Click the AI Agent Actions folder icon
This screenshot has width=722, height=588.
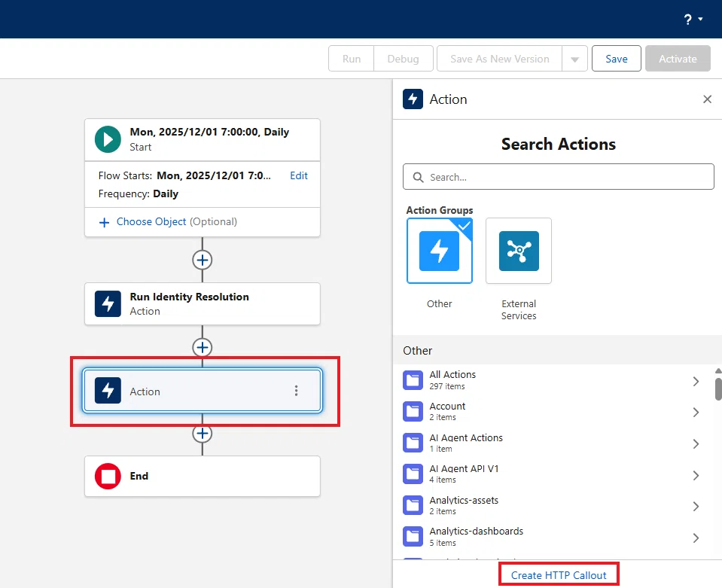[x=413, y=443]
